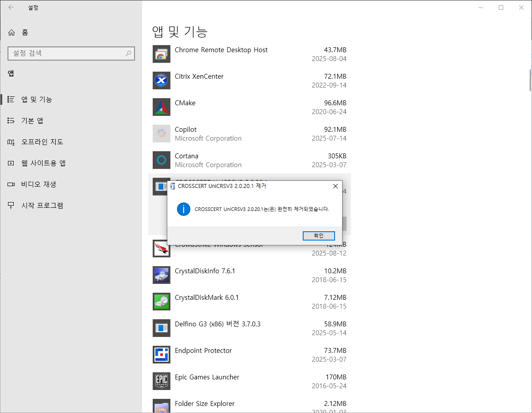The image size is (532, 413).
Task: Click the Citrix XenCenter app icon
Action: point(161,80)
